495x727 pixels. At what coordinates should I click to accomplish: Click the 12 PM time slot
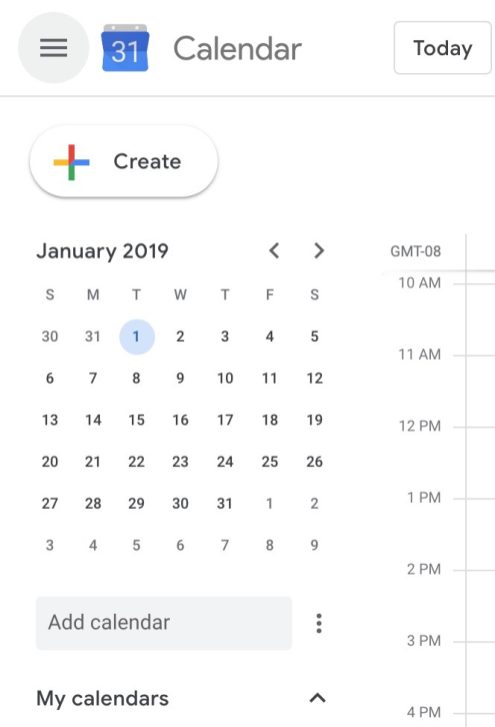point(419,426)
